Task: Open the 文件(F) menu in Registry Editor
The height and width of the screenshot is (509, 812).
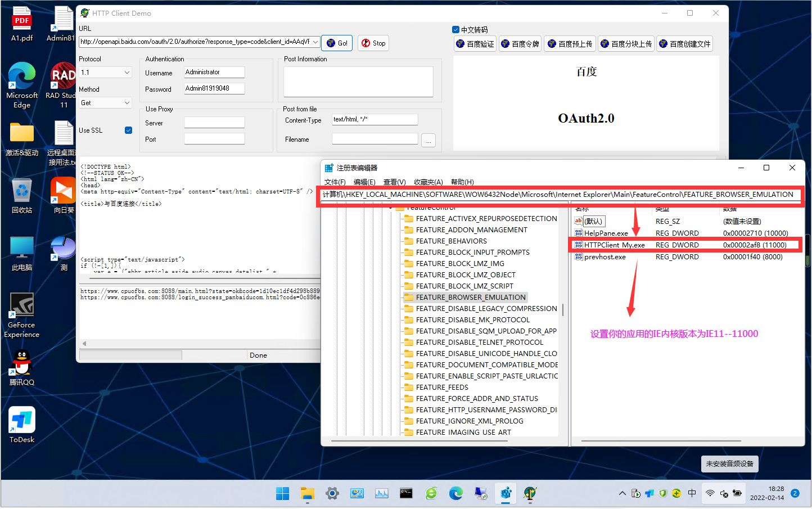Action: point(335,182)
